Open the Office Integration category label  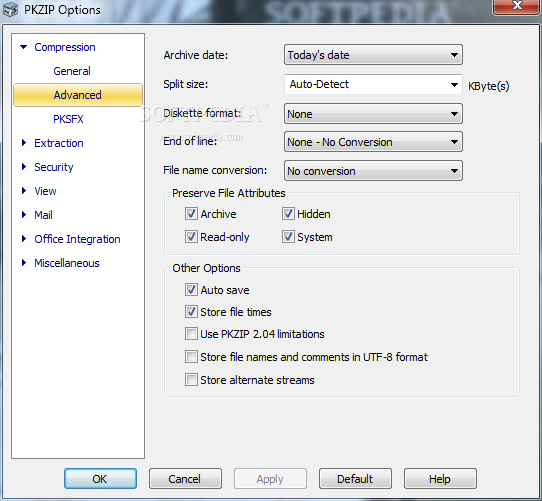(77, 239)
